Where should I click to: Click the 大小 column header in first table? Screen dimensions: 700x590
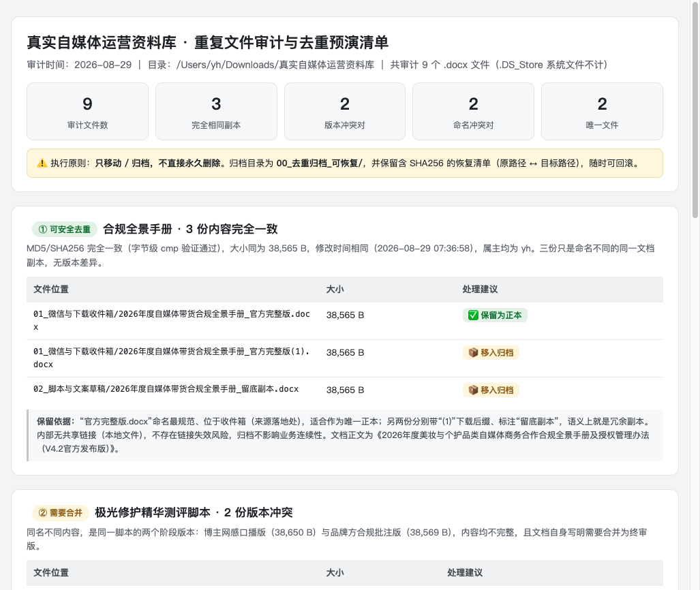click(x=335, y=289)
